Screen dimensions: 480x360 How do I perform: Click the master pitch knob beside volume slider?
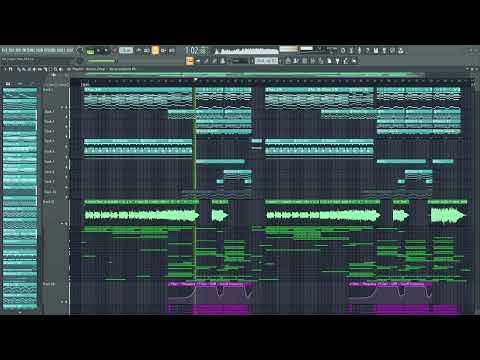[x=79, y=60]
